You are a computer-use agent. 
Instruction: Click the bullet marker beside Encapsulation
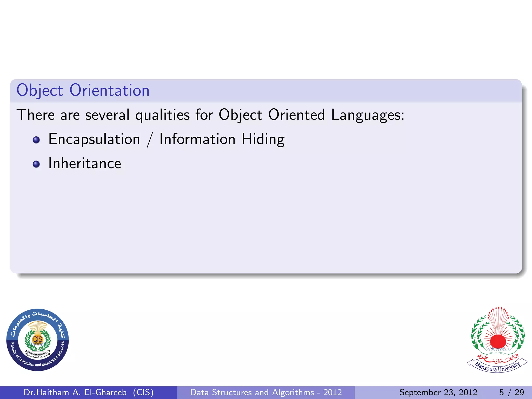[36, 140]
